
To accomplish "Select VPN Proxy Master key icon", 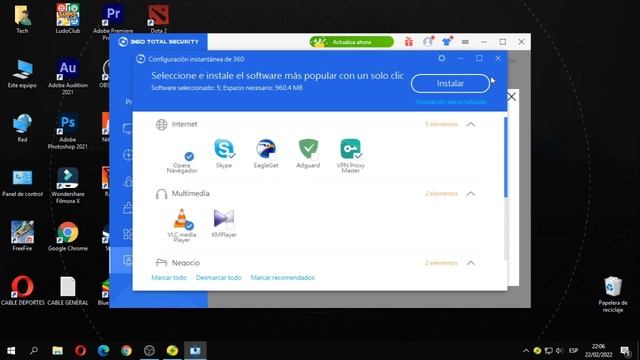I will (350, 149).
